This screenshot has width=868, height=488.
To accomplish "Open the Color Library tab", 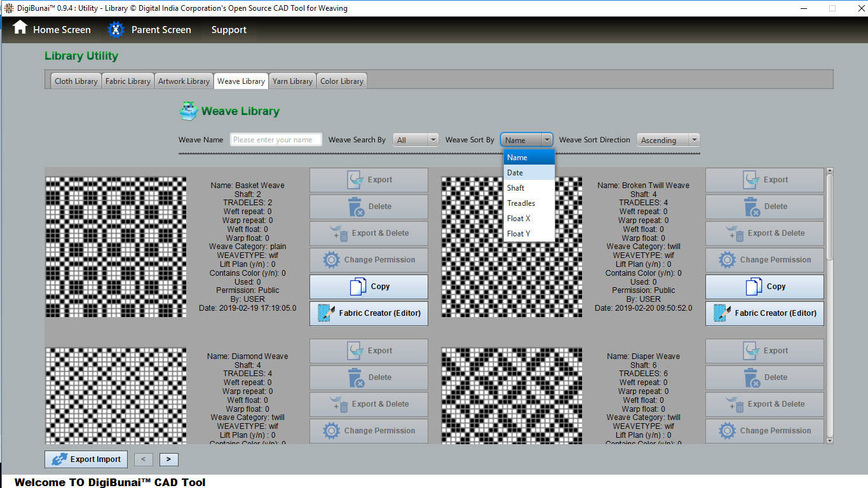I will point(341,81).
